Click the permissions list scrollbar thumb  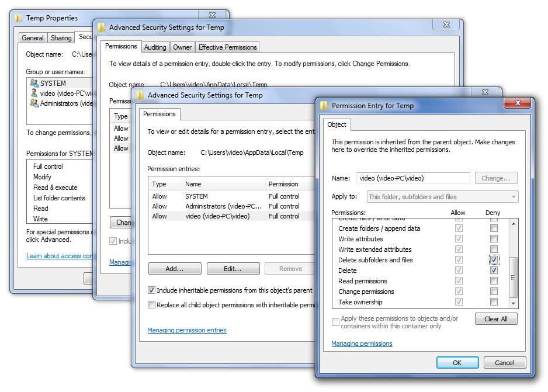click(513, 277)
